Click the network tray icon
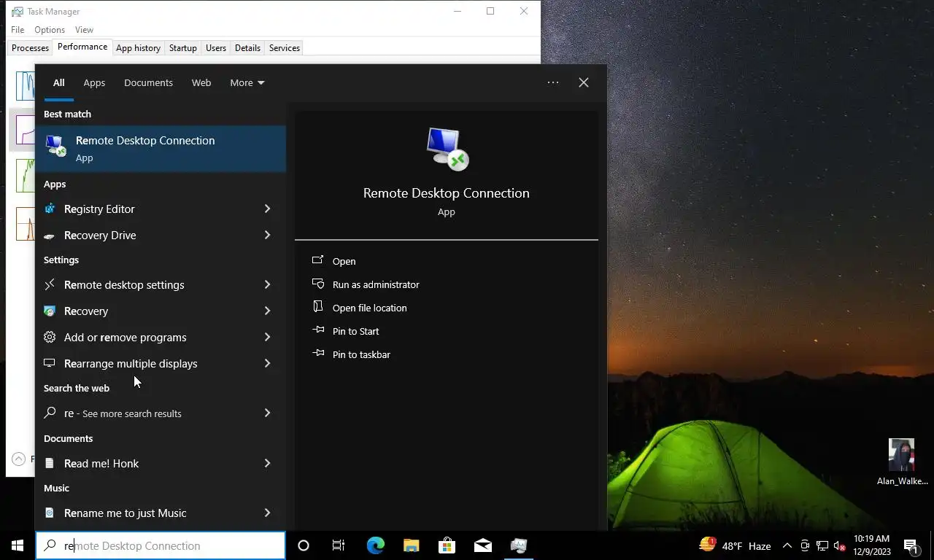Viewport: 934px width, 560px height. tap(822, 545)
